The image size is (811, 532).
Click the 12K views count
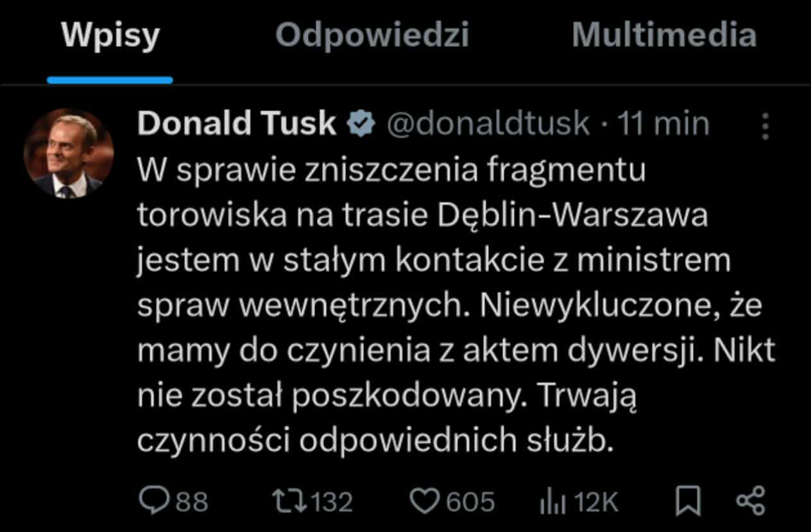596,502
